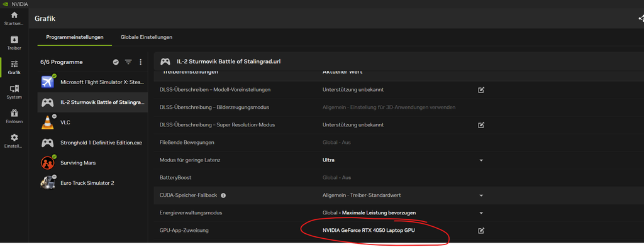Click Allgemein - Treiber-Standardwert value
644x247 pixels.
click(x=362, y=195)
